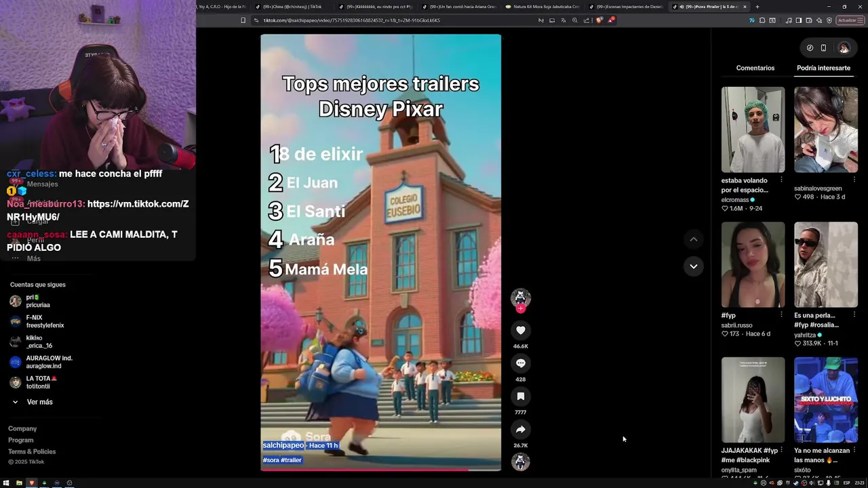Click the Brave browser taskbar icon
The height and width of the screenshot is (488, 868).
31,483
